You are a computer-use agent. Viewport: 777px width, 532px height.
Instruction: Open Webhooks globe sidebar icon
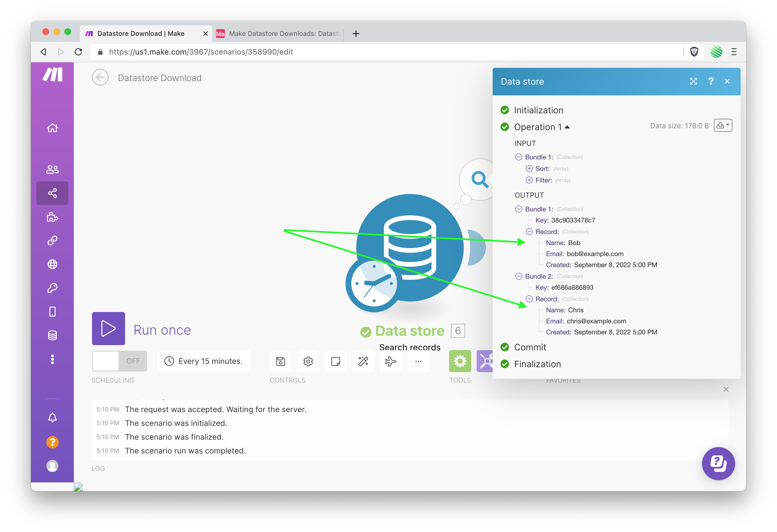click(52, 264)
